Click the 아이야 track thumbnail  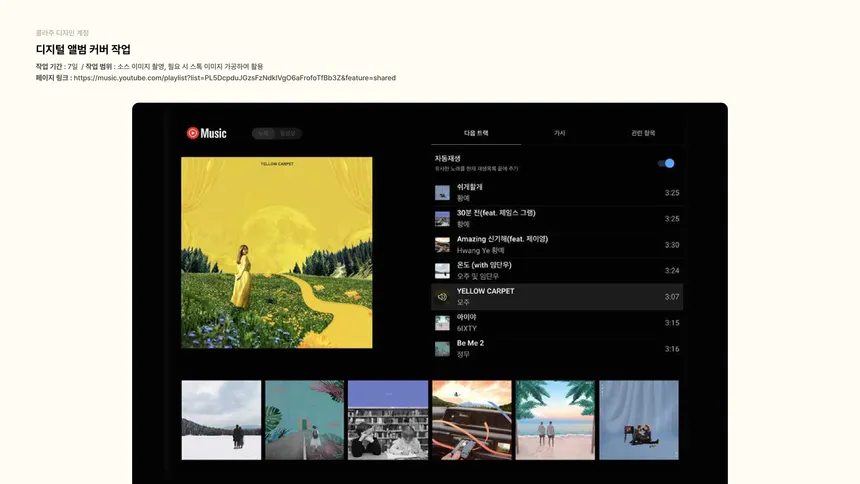click(442, 323)
